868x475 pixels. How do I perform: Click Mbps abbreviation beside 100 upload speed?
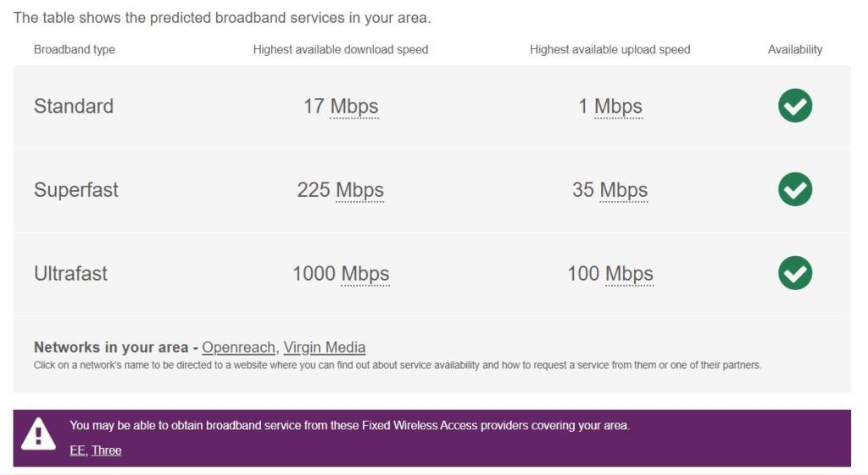click(x=629, y=274)
